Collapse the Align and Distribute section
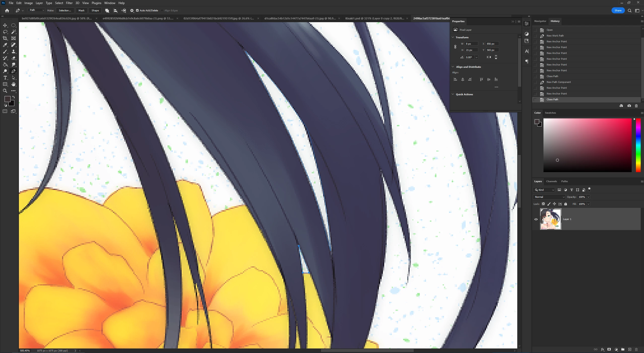This screenshot has height=353, width=644. (453, 67)
